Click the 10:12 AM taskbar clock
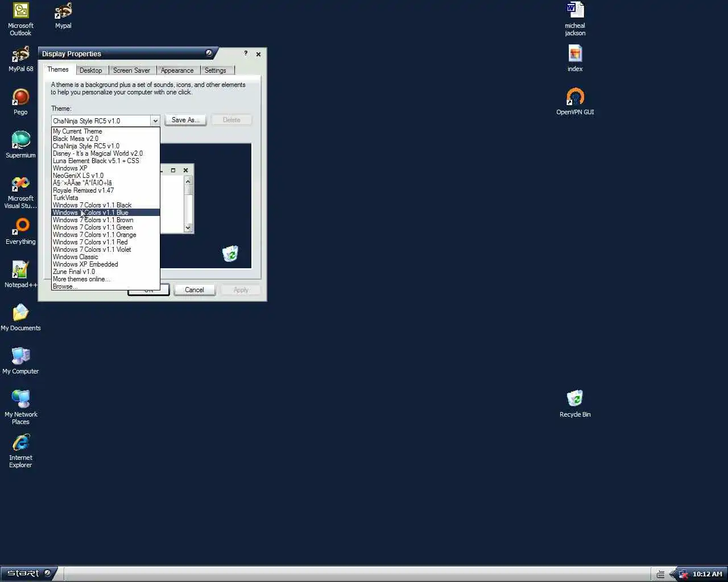Image resolution: width=728 pixels, height=582 pixels. click(707, 574)
